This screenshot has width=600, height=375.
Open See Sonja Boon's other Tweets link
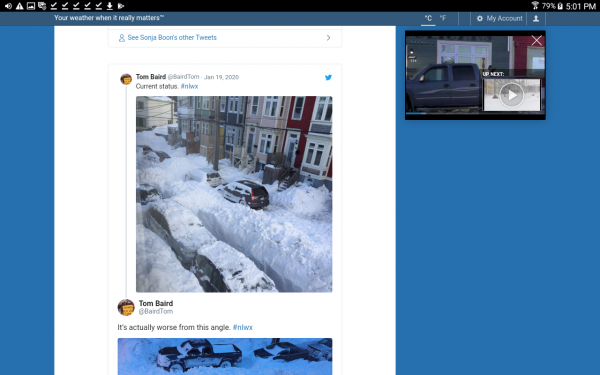[x=172, y=38]
